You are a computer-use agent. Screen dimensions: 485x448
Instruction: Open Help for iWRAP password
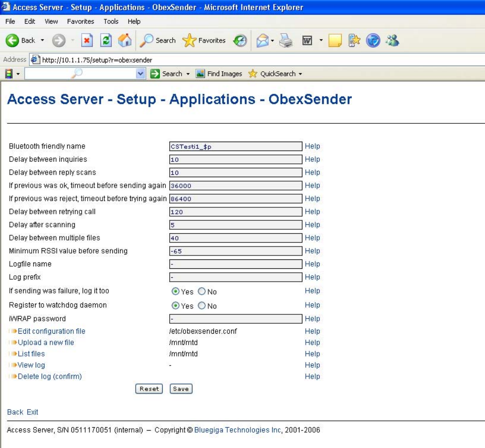click(x=312, y=319)
